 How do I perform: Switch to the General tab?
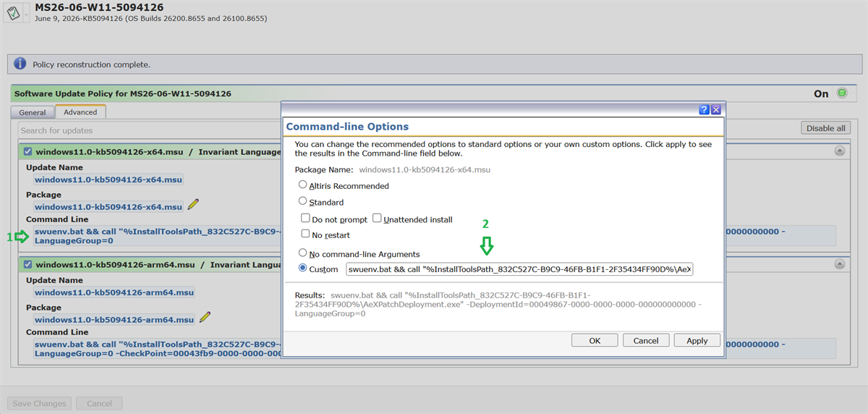pyautogui.click(x=32, y=112)
